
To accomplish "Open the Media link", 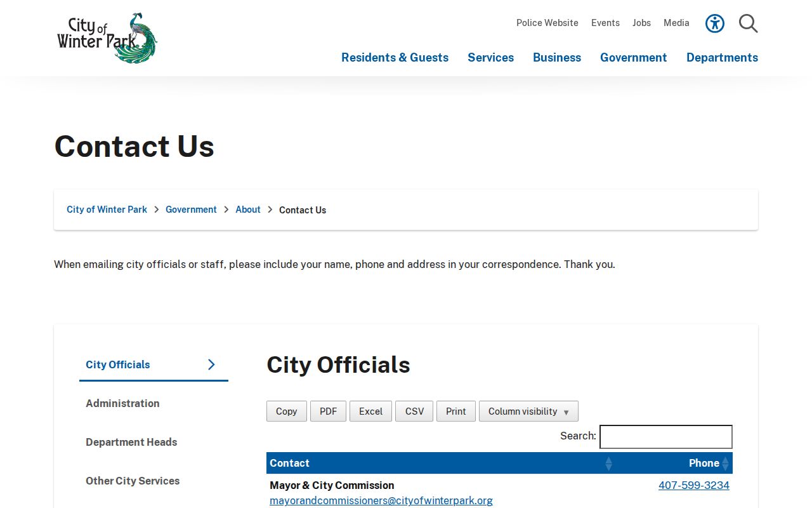I will coord(676,23).
